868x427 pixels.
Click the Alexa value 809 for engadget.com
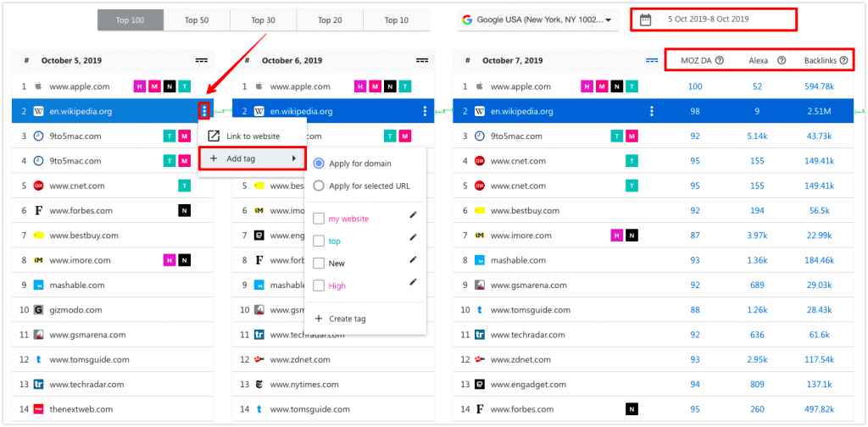759,385
